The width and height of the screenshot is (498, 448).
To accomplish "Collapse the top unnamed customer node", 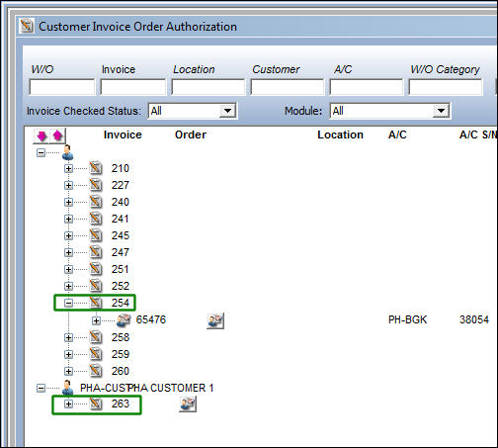I will click(x=41, y=152).
